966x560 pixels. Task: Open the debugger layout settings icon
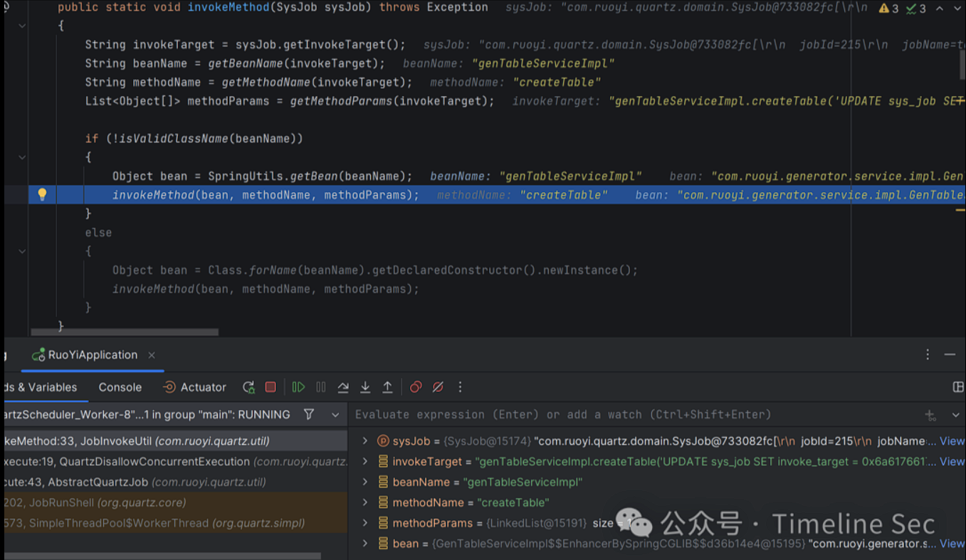[x=958, y=387]
